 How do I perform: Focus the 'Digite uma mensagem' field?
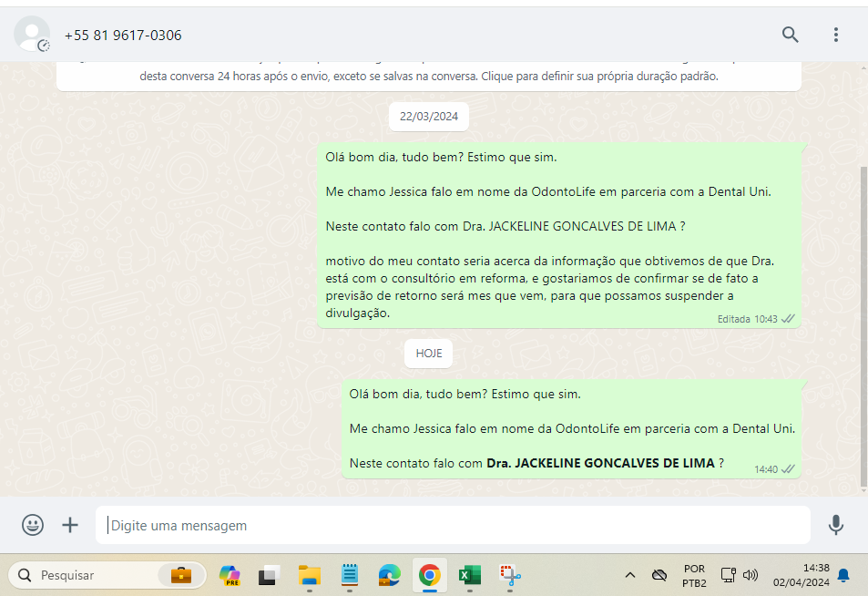point(453,525)
